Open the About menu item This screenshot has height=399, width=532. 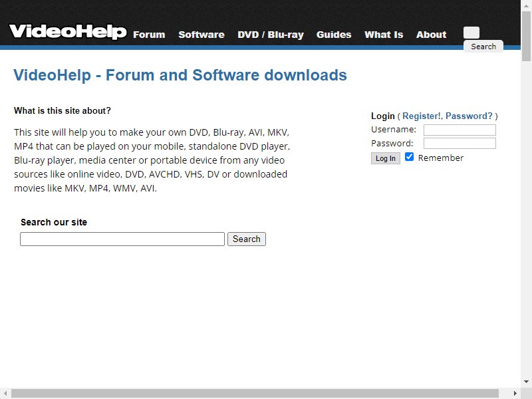point(431,35)
